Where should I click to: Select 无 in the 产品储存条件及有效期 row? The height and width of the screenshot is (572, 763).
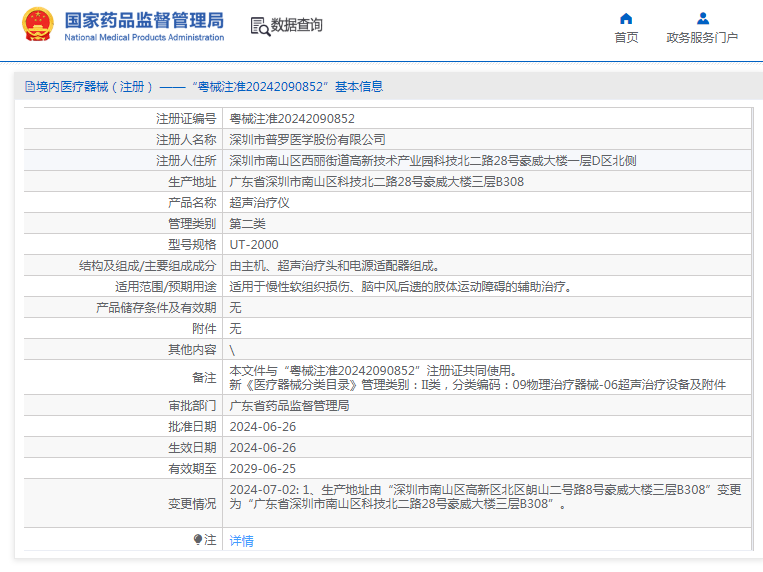point(236,308)
